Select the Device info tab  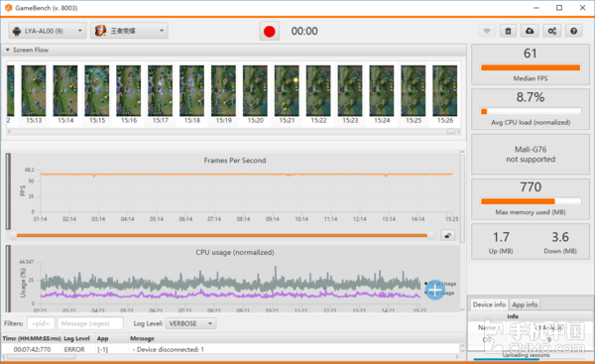point(489,304)
